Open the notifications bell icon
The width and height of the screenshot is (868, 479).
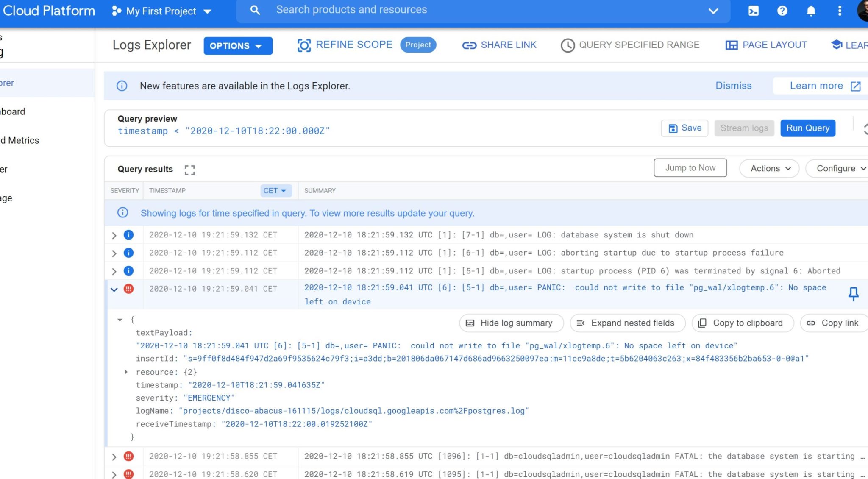[x=811, y=11]
